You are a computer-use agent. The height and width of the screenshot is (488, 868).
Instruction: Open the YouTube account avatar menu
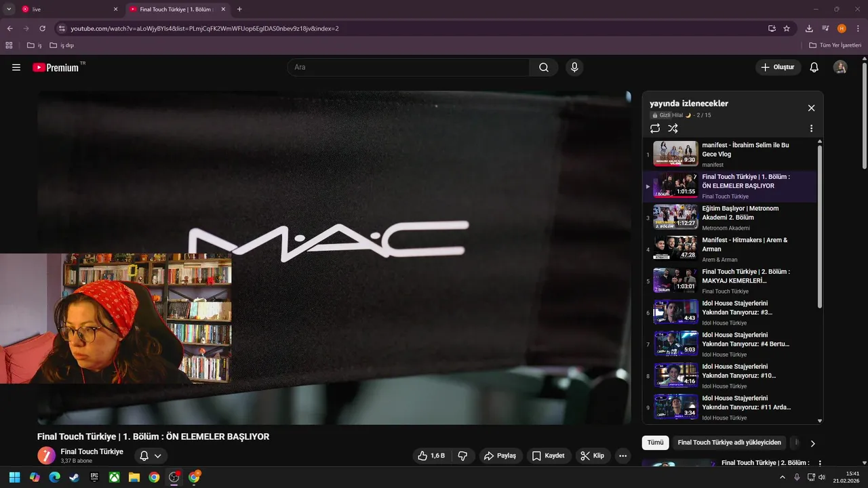point(840,67)
